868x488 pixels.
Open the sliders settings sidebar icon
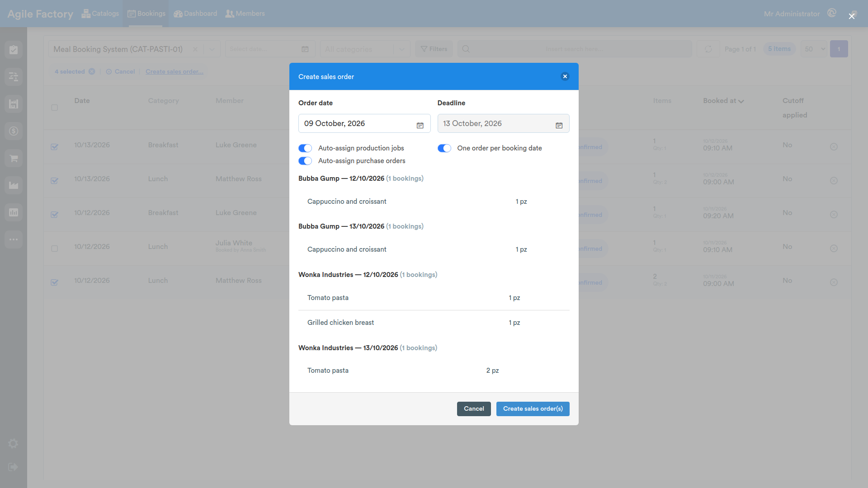[x=14, y=77]
